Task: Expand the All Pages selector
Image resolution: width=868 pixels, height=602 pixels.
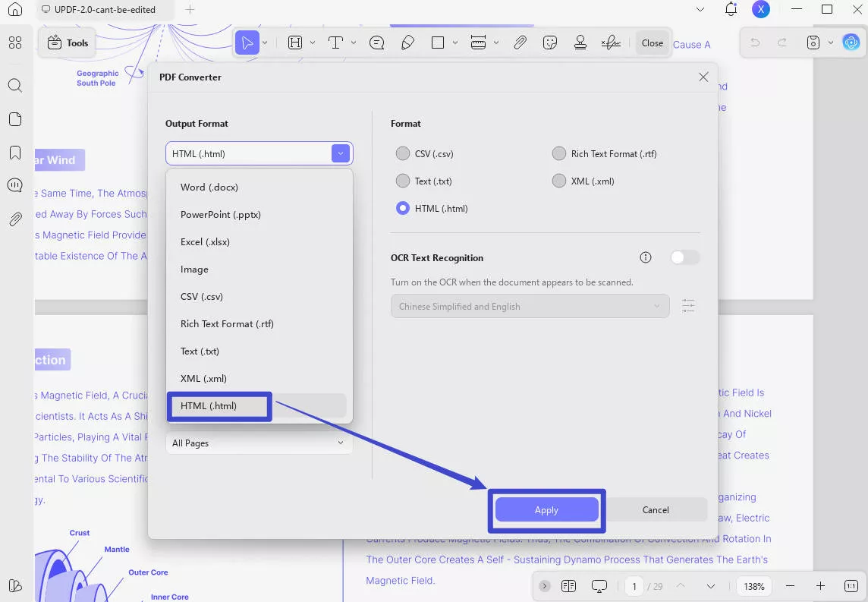Action: coord(258,443)
